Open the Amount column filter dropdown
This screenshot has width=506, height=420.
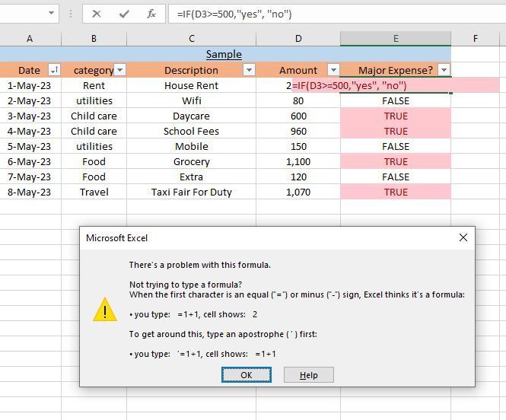[x=333, y=70]
